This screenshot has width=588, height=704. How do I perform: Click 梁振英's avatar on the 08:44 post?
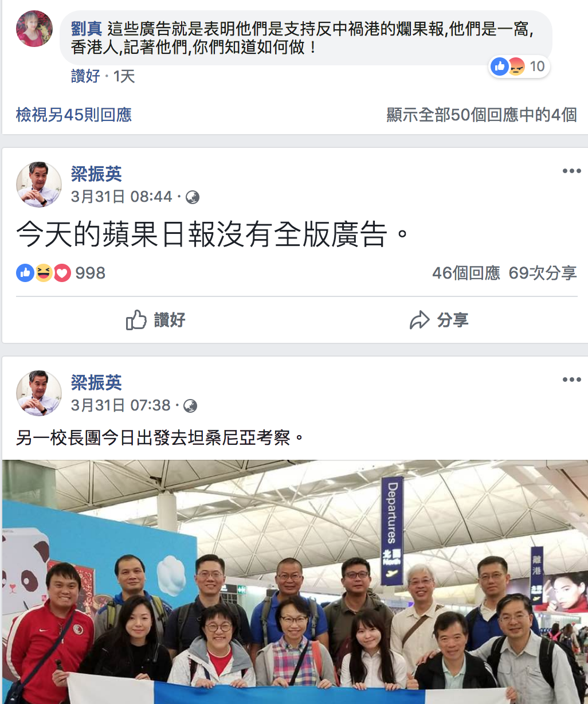(38, 185)
